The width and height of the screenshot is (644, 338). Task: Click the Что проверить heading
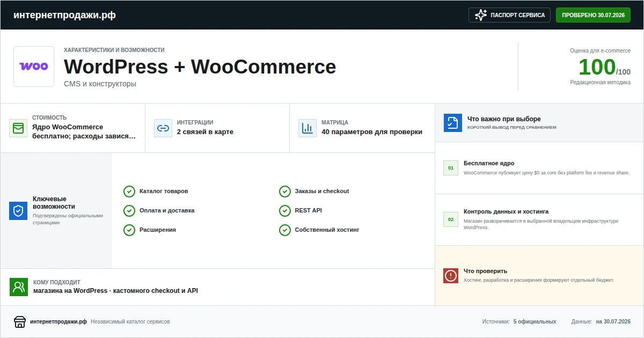(x=485, y=271)
